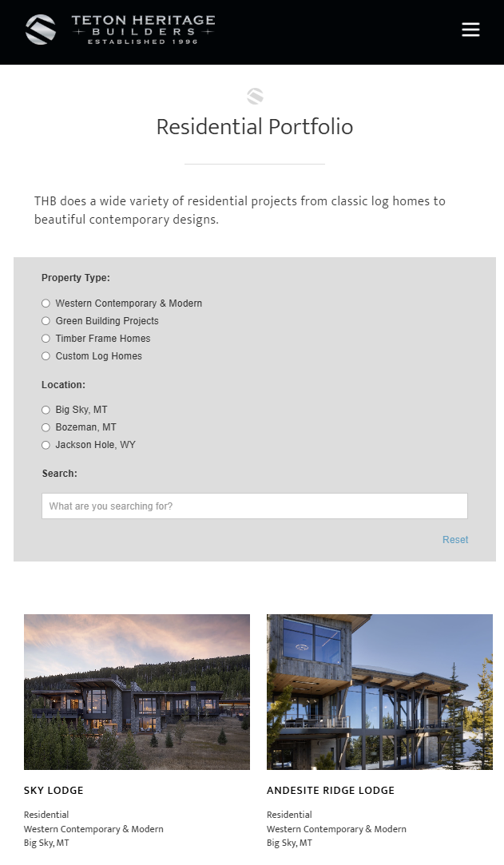Select the Bozeman, MT location

click(x=46, y=427)
